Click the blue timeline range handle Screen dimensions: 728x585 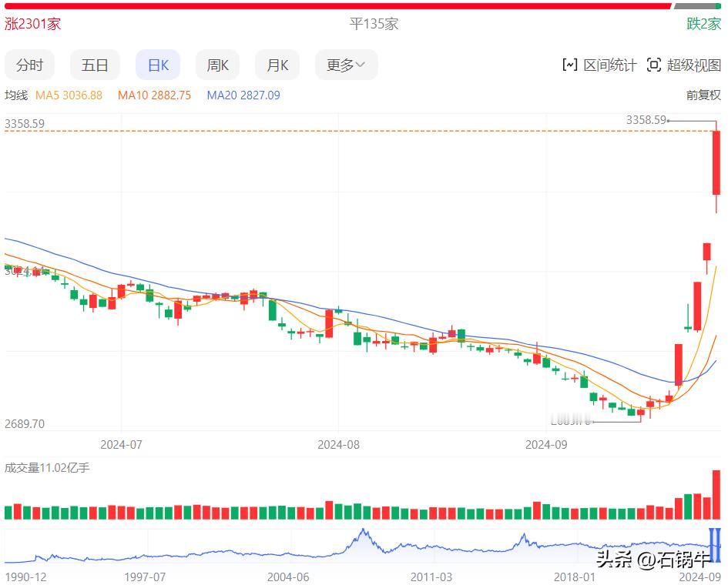[x=715, y=545]
